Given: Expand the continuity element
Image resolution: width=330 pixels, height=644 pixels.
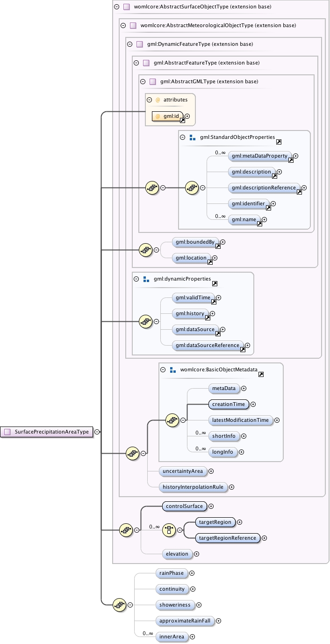Looking at the screenshot, I should [x=193, y=589].
